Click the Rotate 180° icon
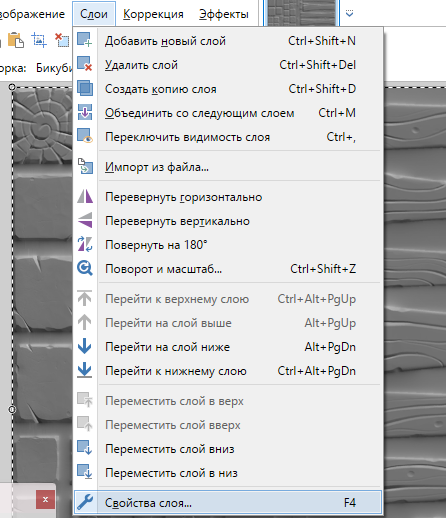This screenshot has width=446, height=518. (x=85, y=244)
